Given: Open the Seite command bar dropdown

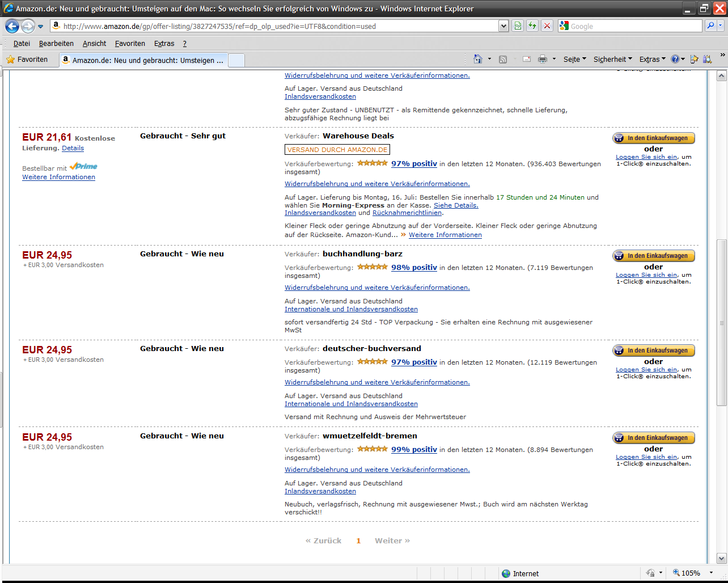Looking at the screenshot, I should (x=575, y=59).
